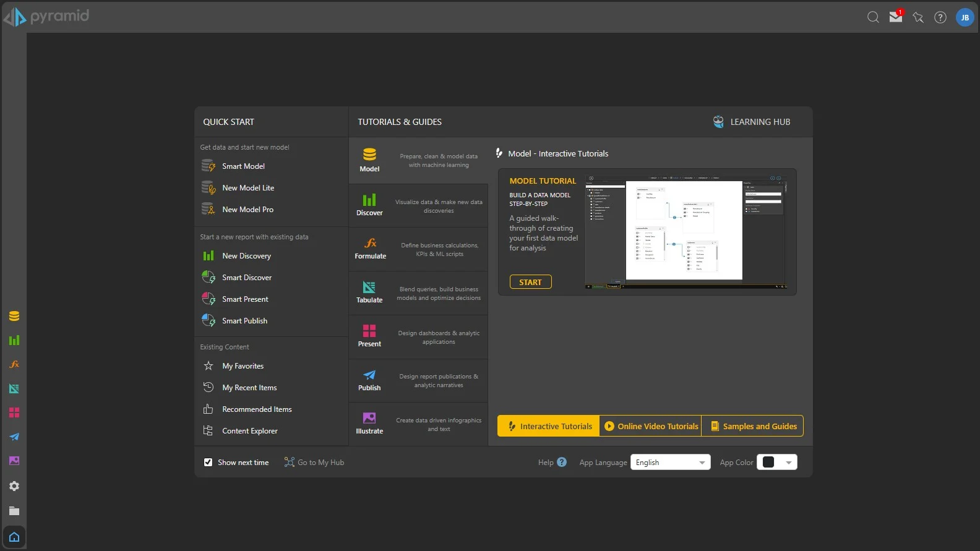Click the Smart Model icon
980x551 pixels.
coord(208,166)
